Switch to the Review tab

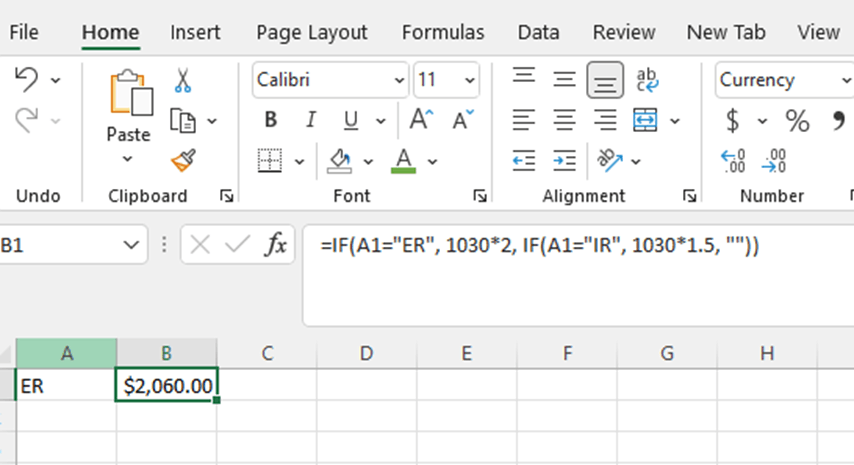[x=624, y=32]
